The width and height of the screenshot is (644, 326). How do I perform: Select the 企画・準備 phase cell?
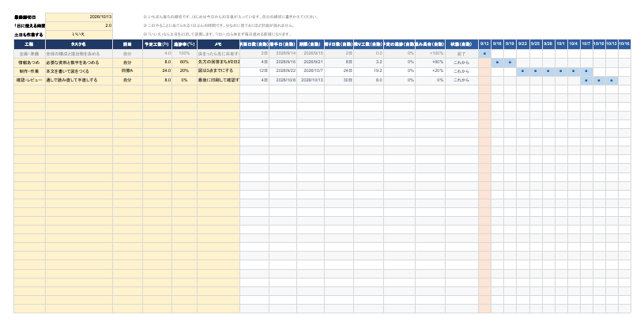tap(29, 54)
